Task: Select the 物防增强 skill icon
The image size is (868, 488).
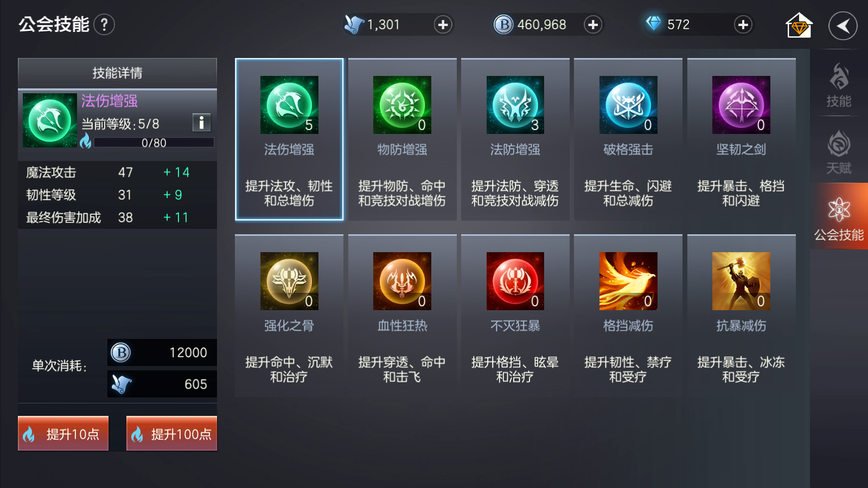Action: click(402, 105)
